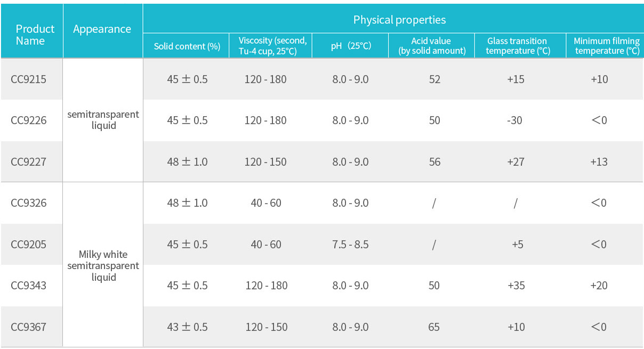644x349 pixels.
Task: Click the Physical properties header
Action: (399, 20)
